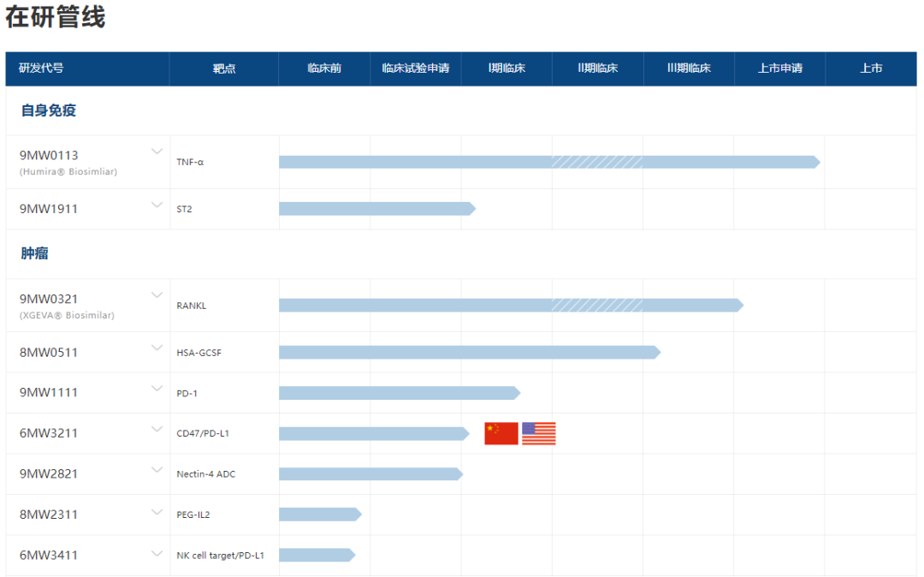Click the USA flag icon next to 6MW3211

[539, 433]
